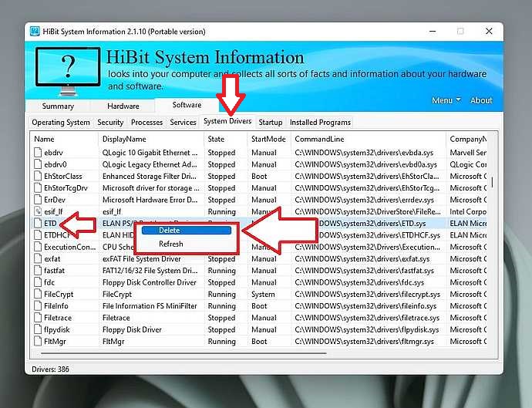This screenshot has width=532, height=408.
Task: Click the file icon beside flpydisk
Action: (38, 329)
